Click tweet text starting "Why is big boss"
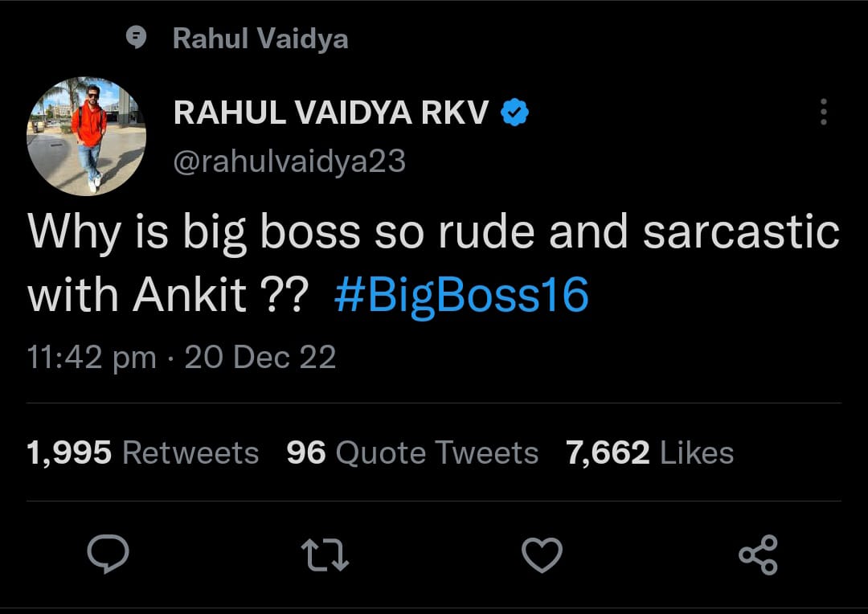Viewport: 868px width, 614px height. point(433,264)
